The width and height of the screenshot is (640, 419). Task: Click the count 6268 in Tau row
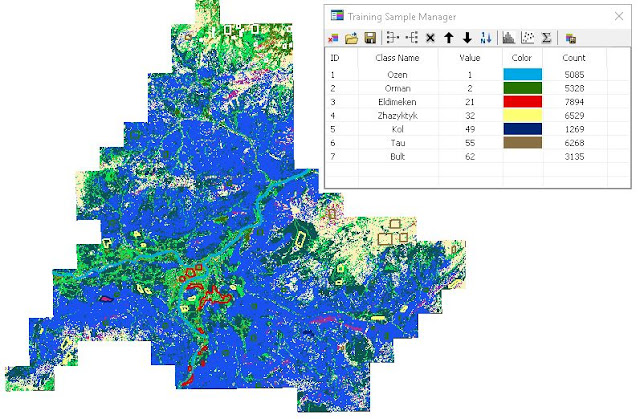(x=574, y=143)
